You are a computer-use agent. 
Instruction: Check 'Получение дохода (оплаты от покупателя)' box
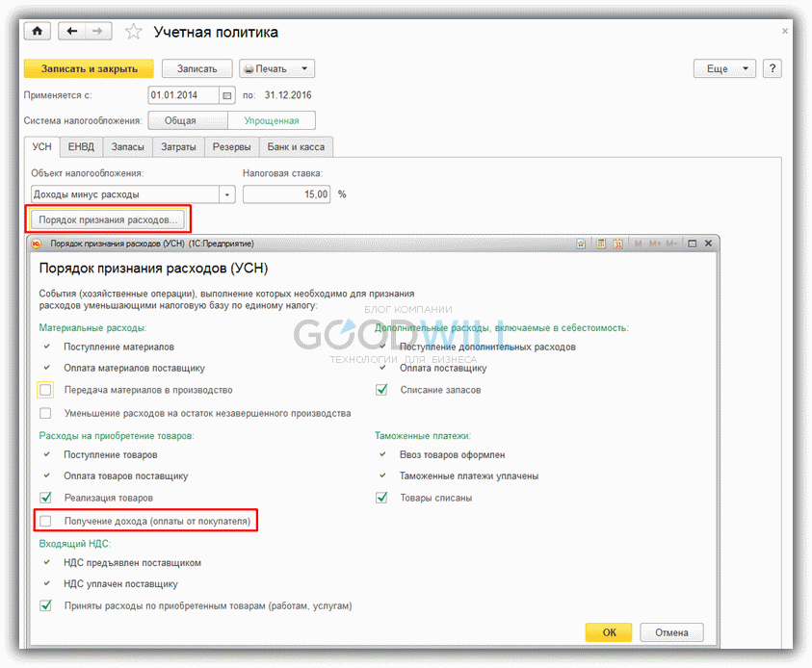pos(45,521)
